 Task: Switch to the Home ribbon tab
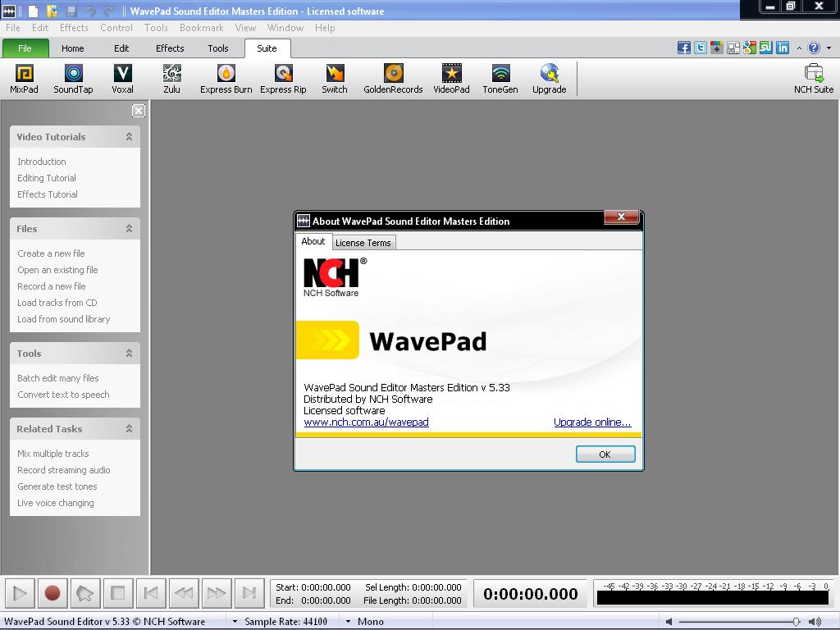click(72, 48)
